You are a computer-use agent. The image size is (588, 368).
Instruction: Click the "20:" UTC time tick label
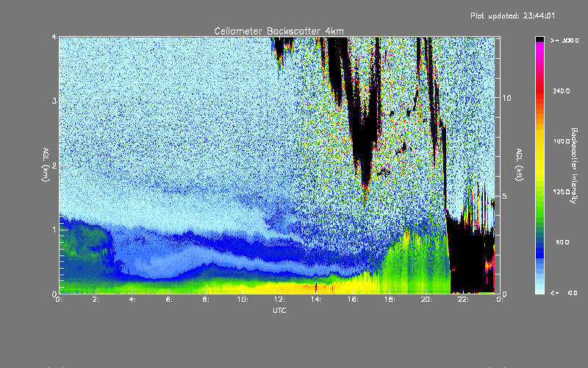(426, 300)
